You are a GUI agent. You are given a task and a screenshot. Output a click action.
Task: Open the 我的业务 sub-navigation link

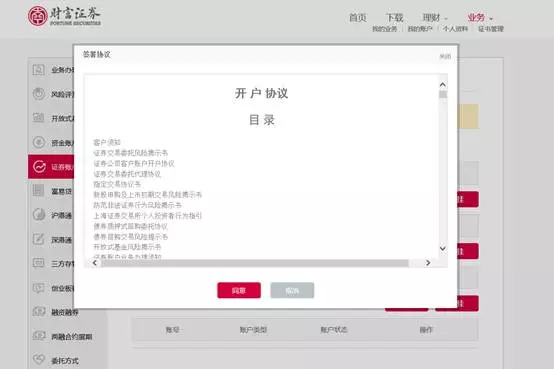tap(384, 29)
